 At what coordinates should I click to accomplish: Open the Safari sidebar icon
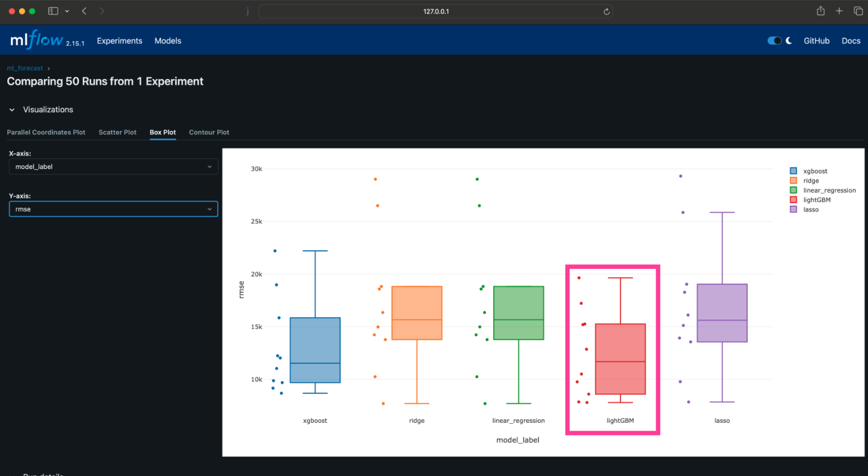coord(52,11)
